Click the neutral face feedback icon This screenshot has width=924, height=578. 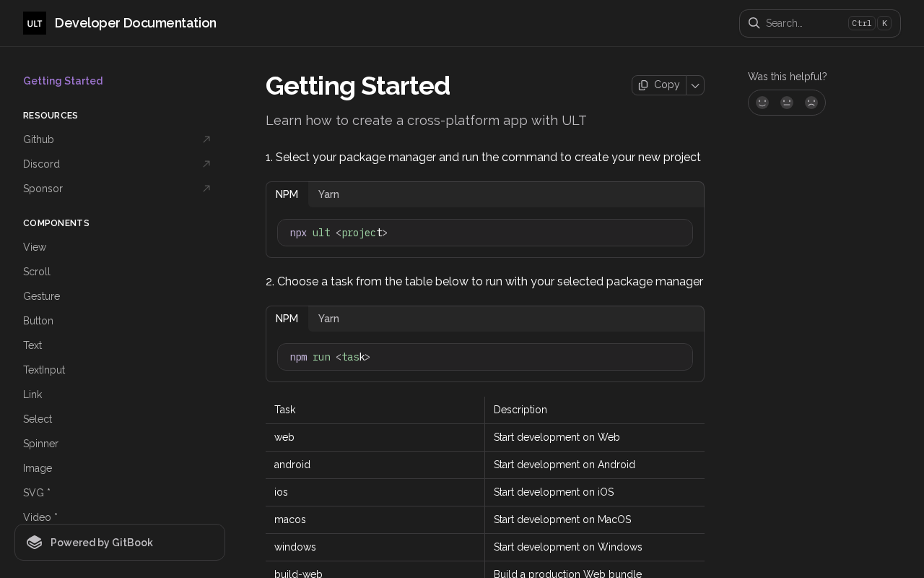tap(787, 103)
